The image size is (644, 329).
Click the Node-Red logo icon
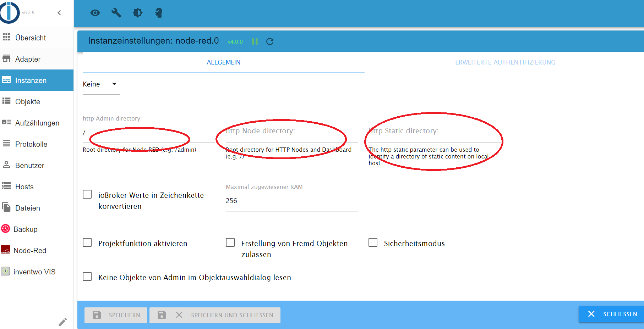click(x=6, y=250)
